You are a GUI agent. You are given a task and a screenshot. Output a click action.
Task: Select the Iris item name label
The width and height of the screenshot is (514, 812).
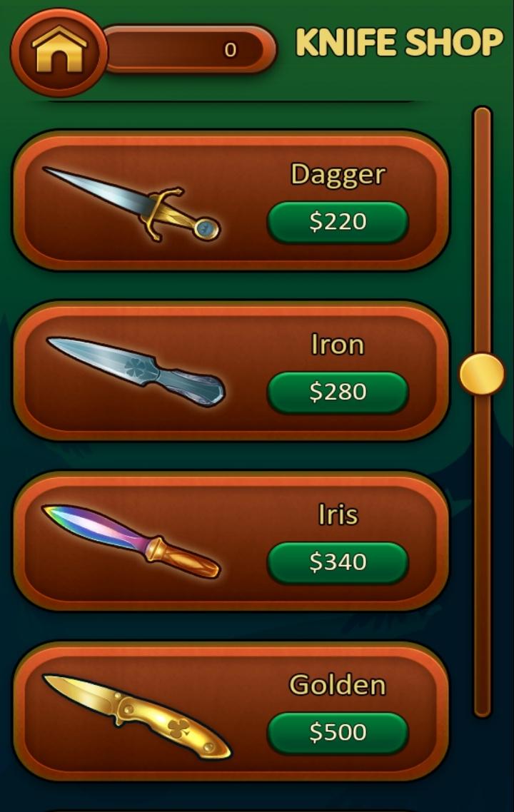[338, 515]
